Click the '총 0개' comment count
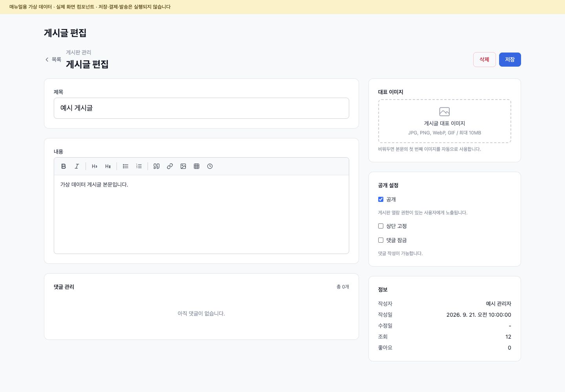This screenshot has height=392, width=565. click(343, 287)
